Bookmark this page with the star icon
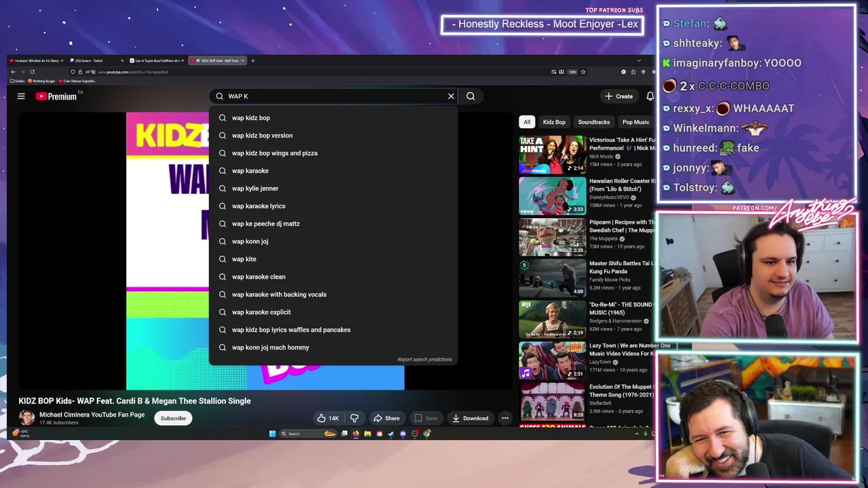 click(x=583, y=72)
